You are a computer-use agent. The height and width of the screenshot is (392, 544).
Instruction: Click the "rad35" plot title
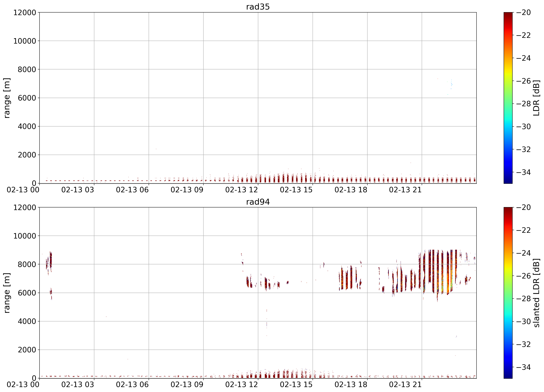[x=258, y=7]
